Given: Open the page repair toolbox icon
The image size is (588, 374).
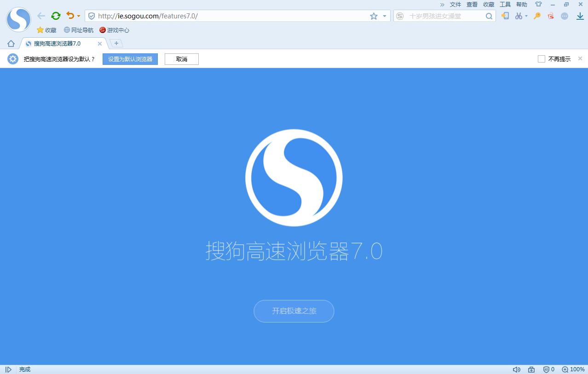Looking at the screenshot, I should 531,369.
